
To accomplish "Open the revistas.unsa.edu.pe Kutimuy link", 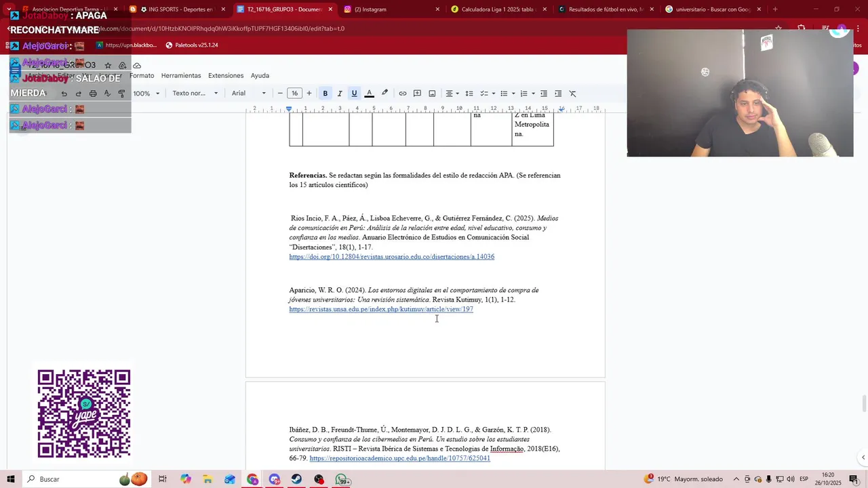I will click(x=381, y=309).
